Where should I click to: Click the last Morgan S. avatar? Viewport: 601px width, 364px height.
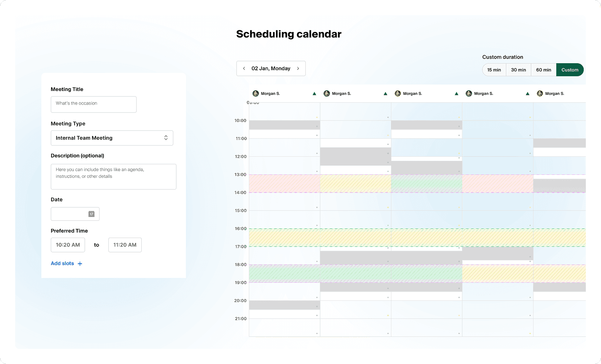pos(540,93)
